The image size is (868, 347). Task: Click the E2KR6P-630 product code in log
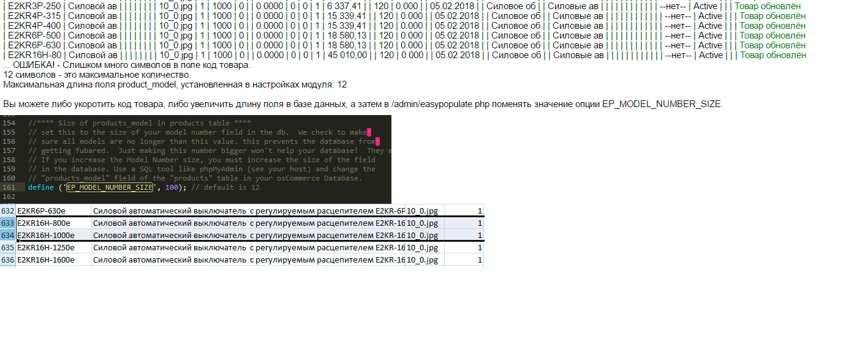pos(34,45)
